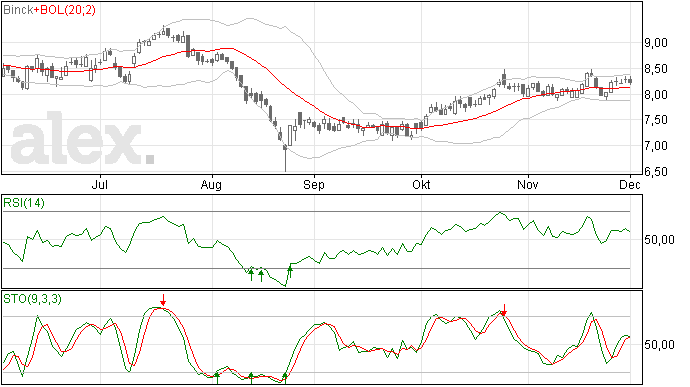Click the late-October peak candle on price chart
The height and width of the screenshot is (387, 690).
point(504,78)
